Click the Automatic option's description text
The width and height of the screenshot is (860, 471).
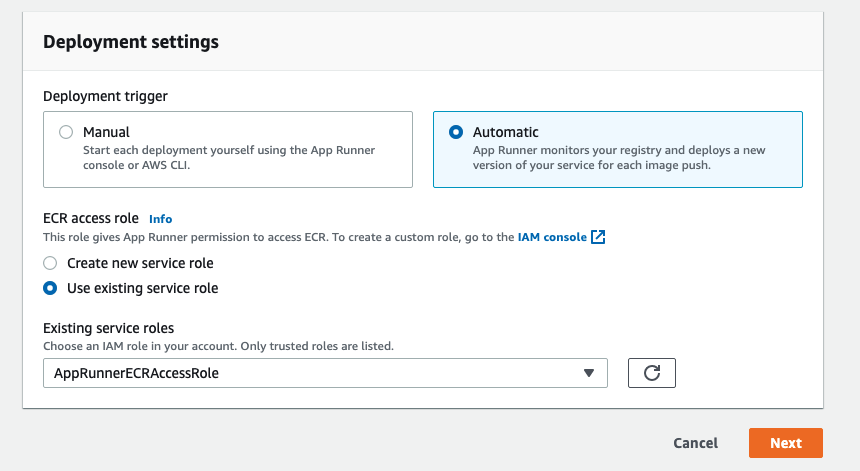tap(618, 158)
